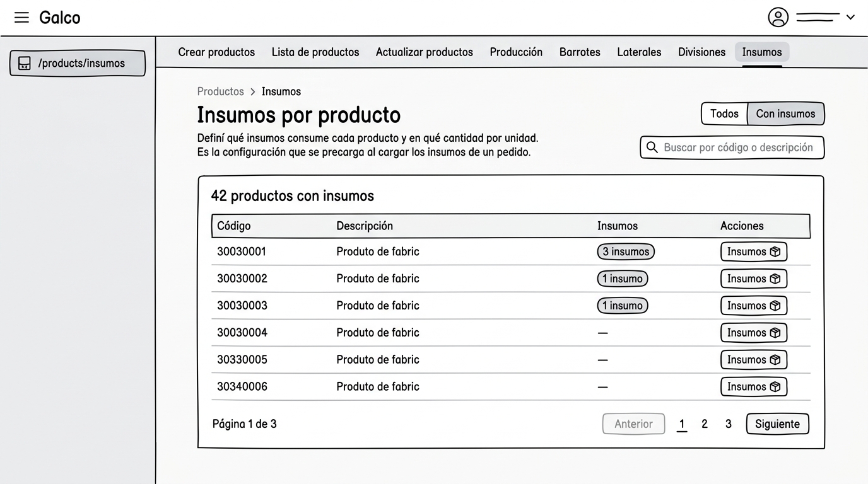Viewport: 868px width, 484px height.
Task: Open Insumos for product 30030002
Action: point(754,279)
